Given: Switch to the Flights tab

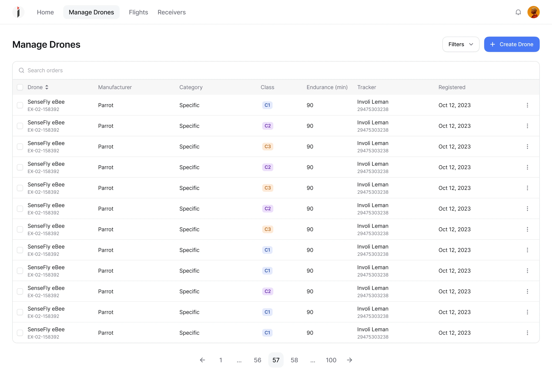Looking at the screenshot, I should coord(138,12).
